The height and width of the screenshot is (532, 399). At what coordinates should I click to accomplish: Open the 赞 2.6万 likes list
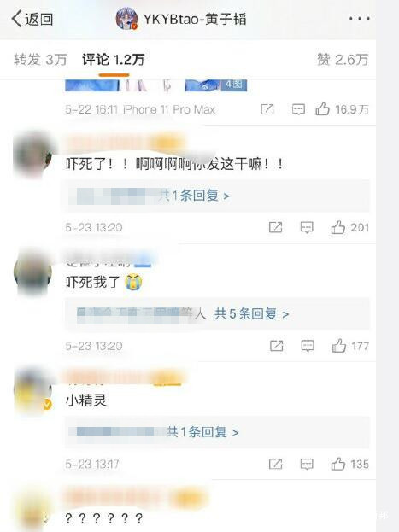343,60
